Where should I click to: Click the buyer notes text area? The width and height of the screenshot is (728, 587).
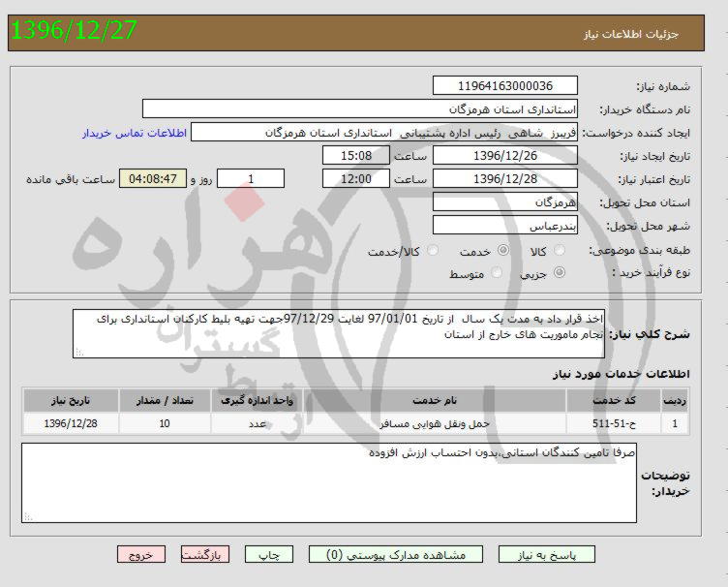(329, 482)
